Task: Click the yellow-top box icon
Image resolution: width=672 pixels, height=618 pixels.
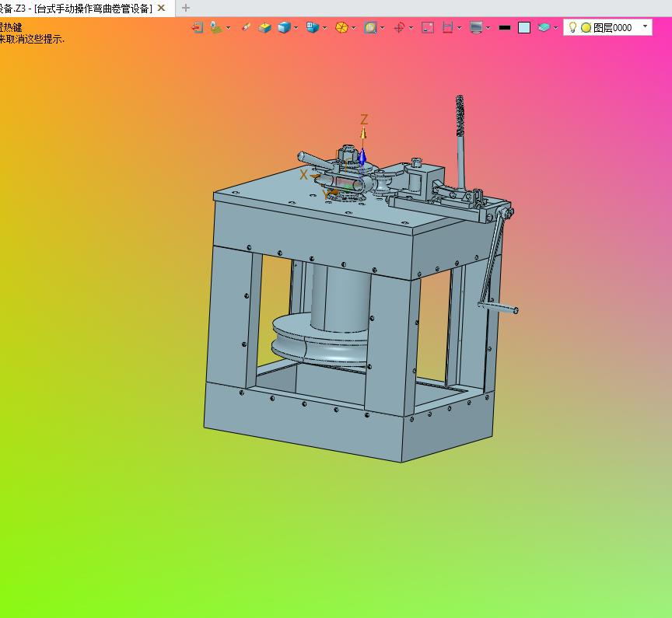Action: 265,28
